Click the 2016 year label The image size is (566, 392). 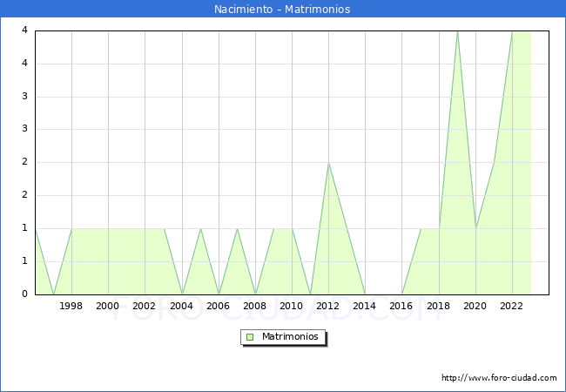click(x=401, y=306)
